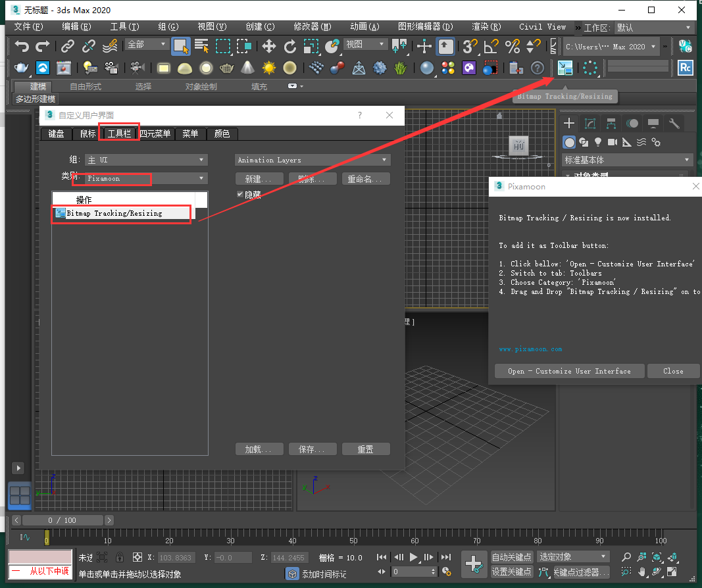Toggle the 隐藏 checkbox in Customize UI
Screen dimensions: 702x588
(241, 195)
